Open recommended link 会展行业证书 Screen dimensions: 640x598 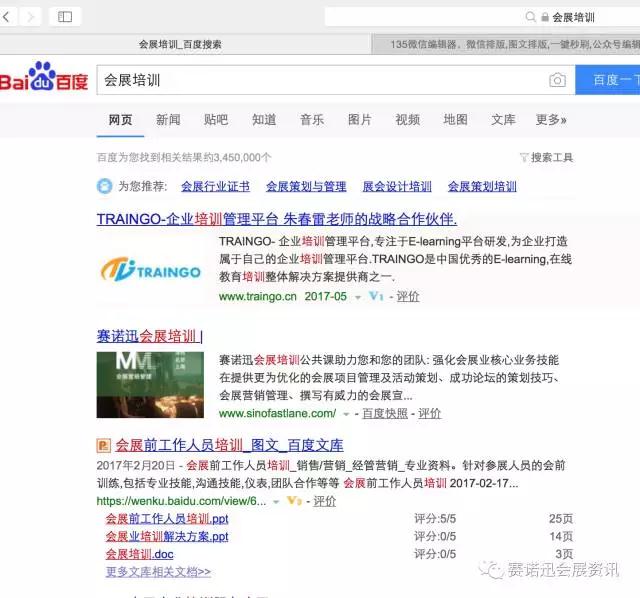216,187
